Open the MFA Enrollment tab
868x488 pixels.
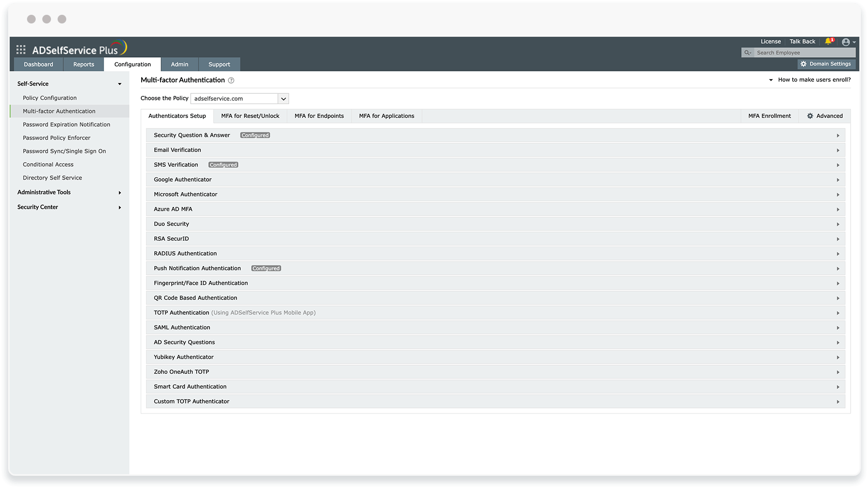coord(770,116)
